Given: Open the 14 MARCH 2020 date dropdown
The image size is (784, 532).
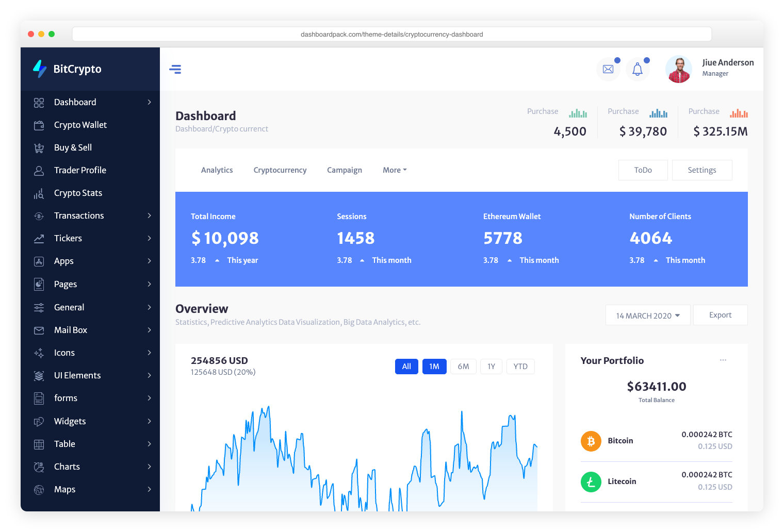Looking at the screenshot, I should coord(648,315).
